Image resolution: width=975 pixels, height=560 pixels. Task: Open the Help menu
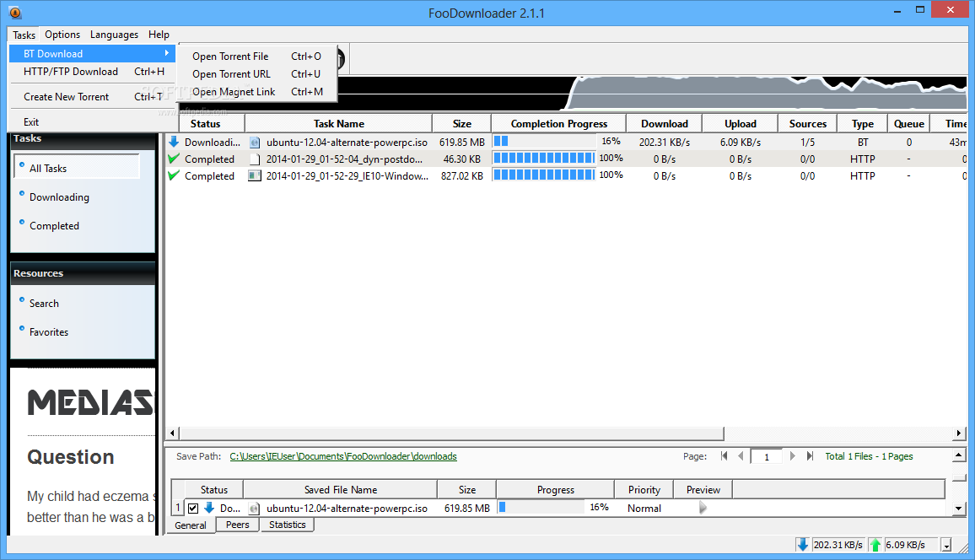coord(159,35)
